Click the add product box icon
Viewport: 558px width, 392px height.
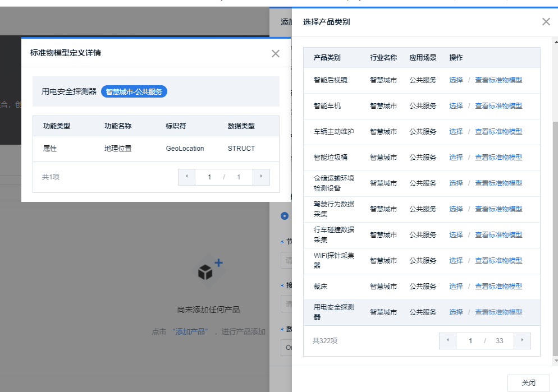209,270
